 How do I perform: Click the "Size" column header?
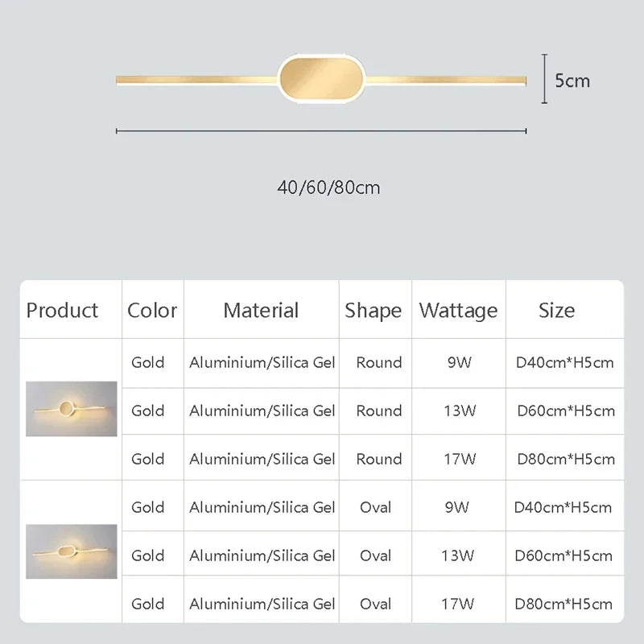coord(557,310)
